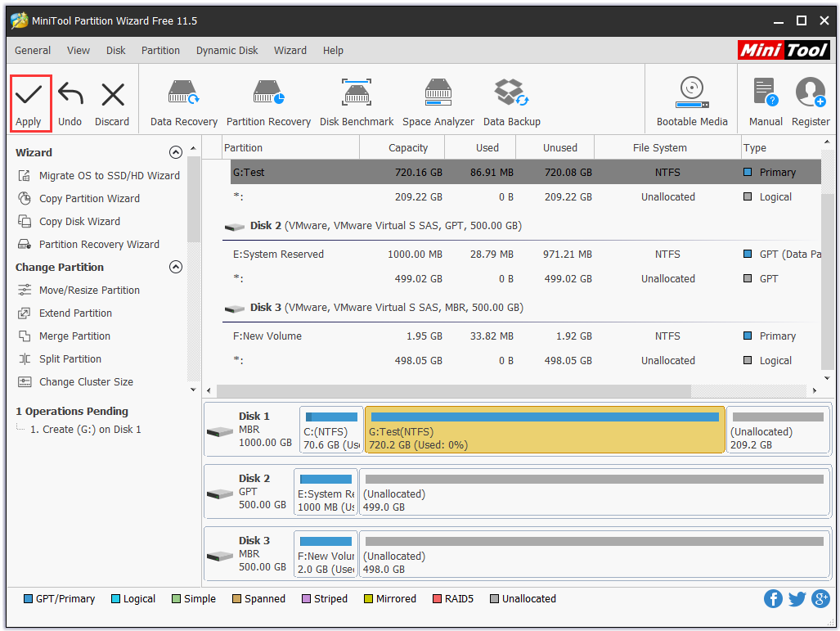Choose Move/Resize Partition
Screen dimensions: 840x631
(x=79, y=290)
